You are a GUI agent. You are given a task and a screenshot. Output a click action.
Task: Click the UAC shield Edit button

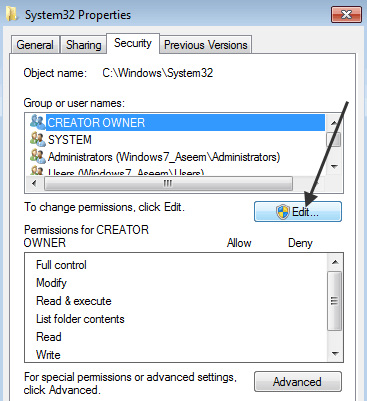[298, 212]
